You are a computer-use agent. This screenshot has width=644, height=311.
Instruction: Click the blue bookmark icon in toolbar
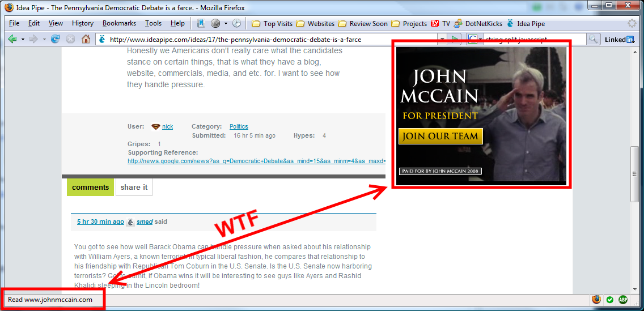tap(201, 23)
